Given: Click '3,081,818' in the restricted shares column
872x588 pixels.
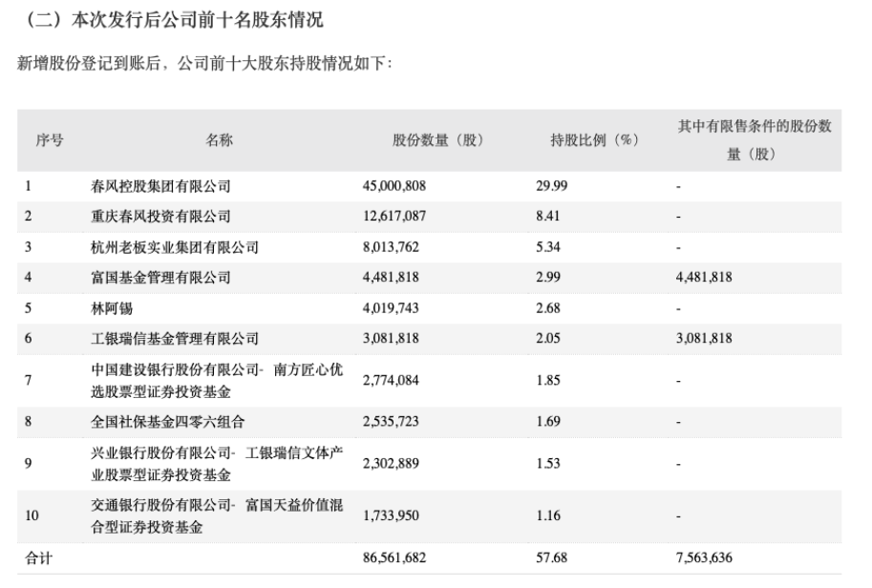Looking at the screenshot, I should tap(704, 339).
